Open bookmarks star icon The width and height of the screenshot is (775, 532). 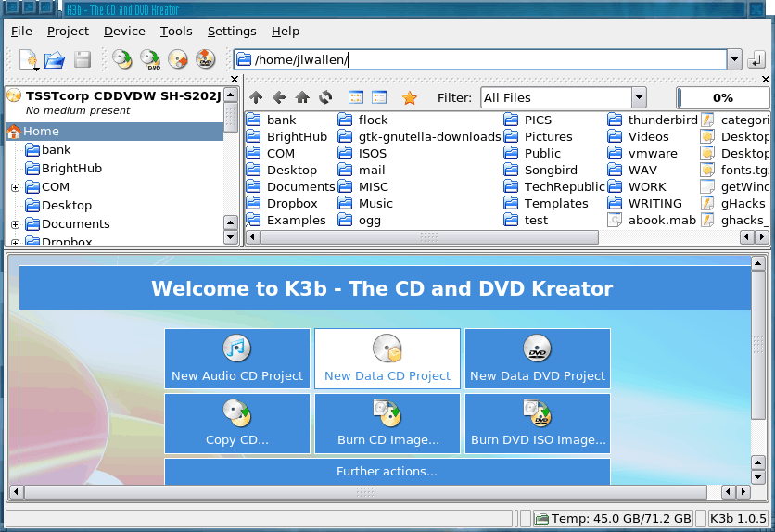coord(409,98)
